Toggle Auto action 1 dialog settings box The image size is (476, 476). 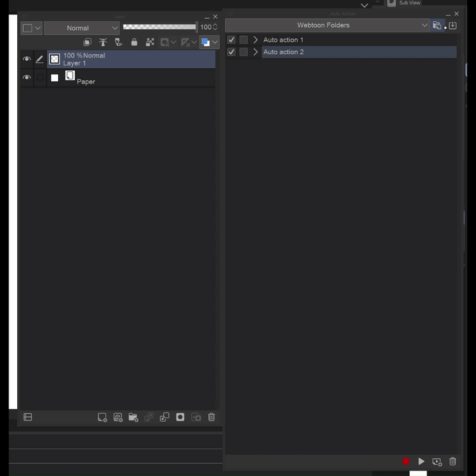243,40
